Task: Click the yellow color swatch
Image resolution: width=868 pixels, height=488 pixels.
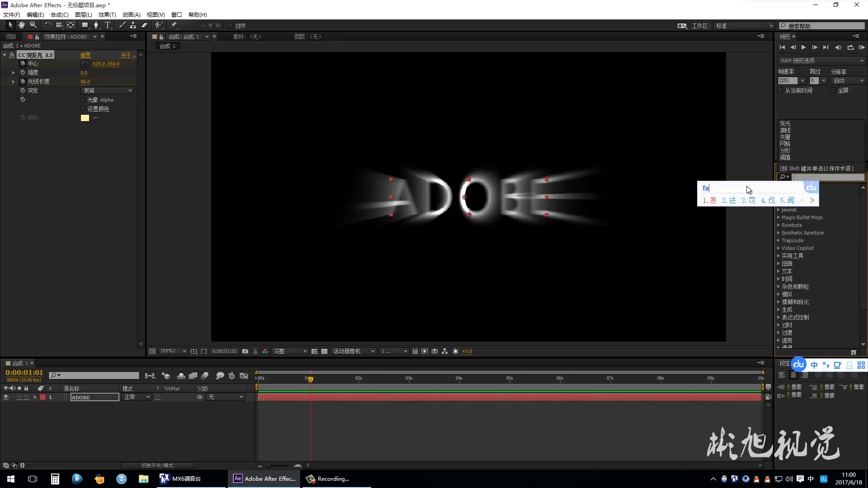Action: 85,118
